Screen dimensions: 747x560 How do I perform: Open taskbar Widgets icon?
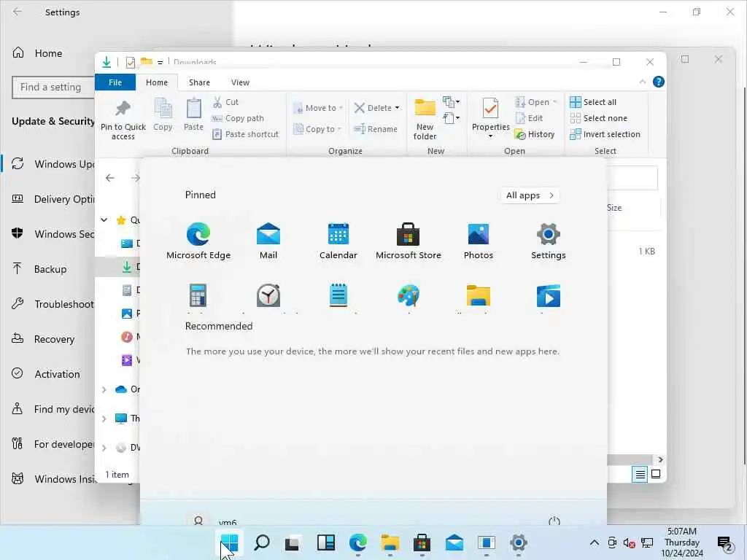[326, 542]
